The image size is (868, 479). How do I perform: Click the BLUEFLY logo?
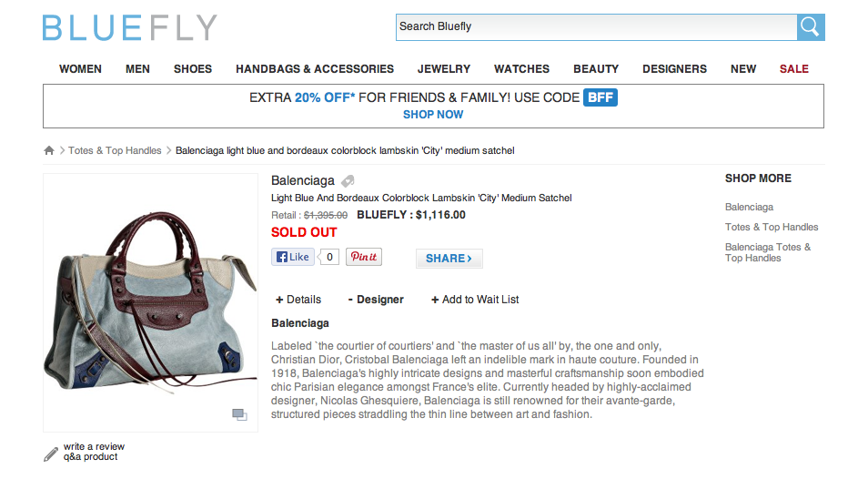[129, 27]
